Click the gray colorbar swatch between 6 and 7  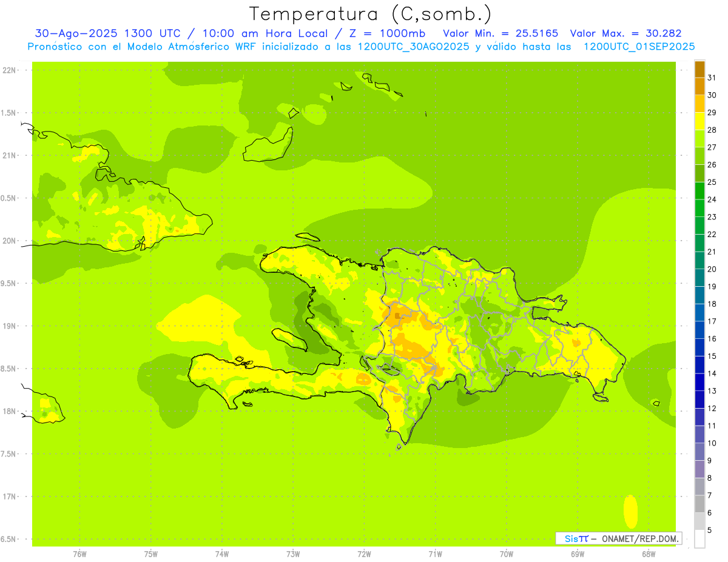pos(699,504)
